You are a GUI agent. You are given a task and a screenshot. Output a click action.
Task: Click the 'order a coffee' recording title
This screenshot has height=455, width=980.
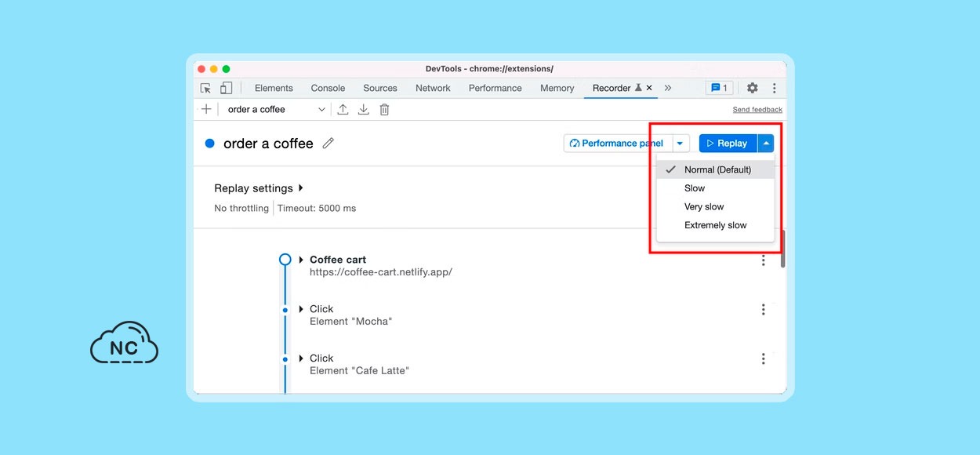pos(268,144)
